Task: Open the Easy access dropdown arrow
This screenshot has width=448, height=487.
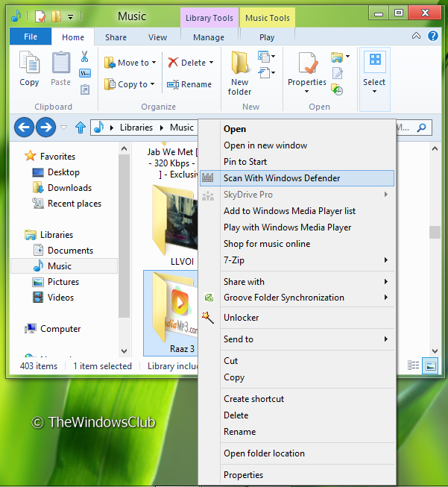Action: click(x=274, y=72)
